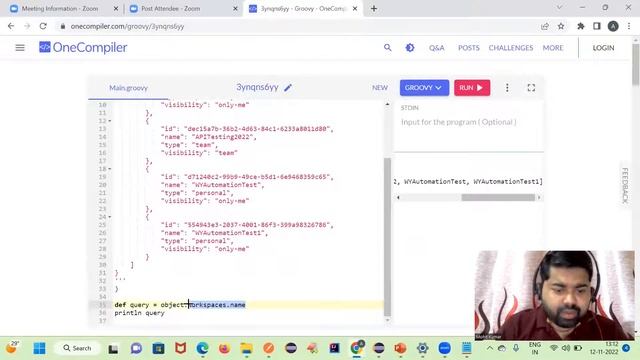The height and width of the screenshot is (360, 640).
Task: Open the Chrome profile avatar
Action: tap(613, 26)
